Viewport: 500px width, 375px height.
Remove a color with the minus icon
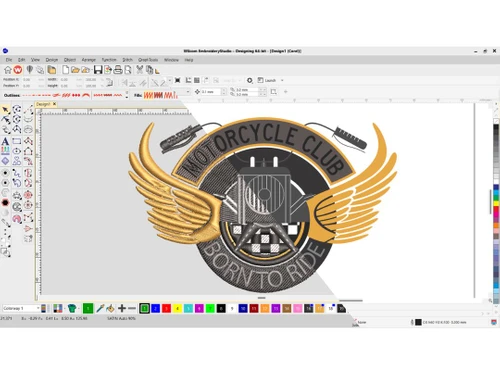(132, 308)
